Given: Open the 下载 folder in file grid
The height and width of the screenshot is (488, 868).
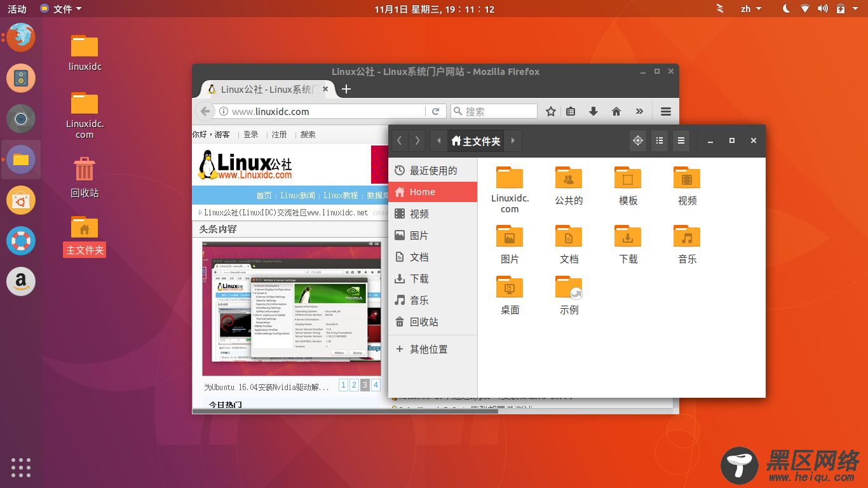Looking at the screenshot, I should pos(628,245).
